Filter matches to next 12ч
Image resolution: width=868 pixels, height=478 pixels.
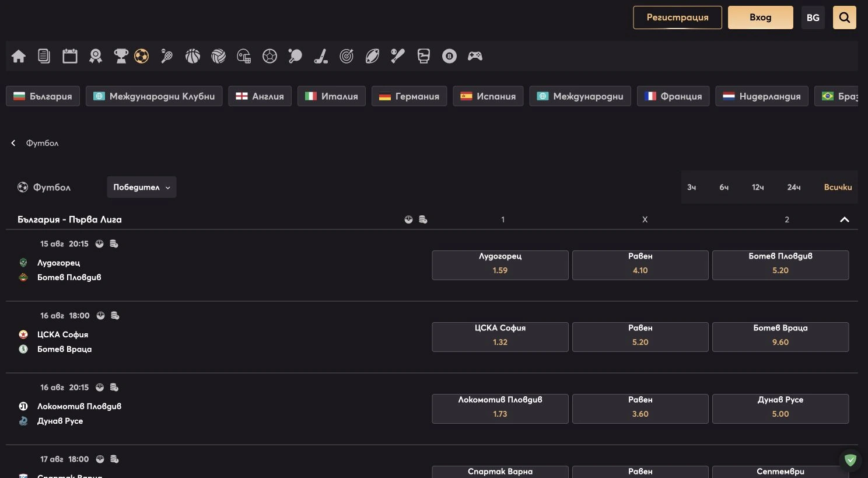point(758,187)
